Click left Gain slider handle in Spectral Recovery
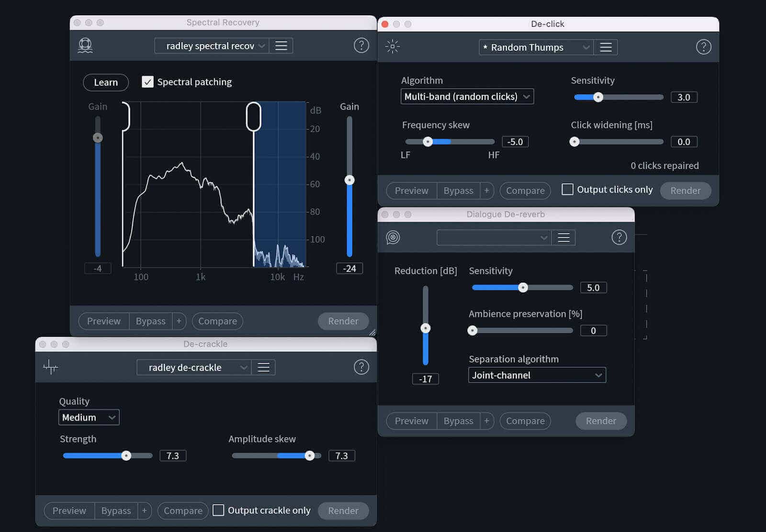This screenshot has width=766, height=532. [x=98, y=138]
